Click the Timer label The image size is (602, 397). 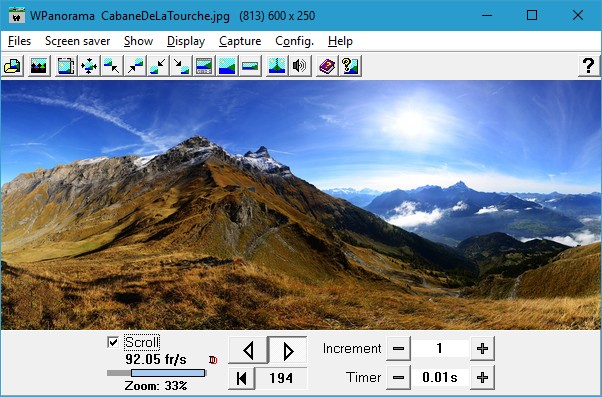[x=363, y=377]
